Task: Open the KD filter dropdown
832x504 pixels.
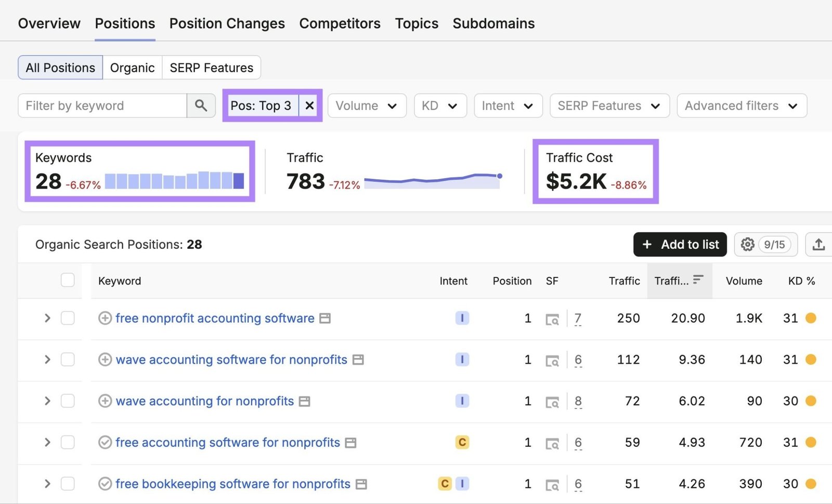Action: click(440, 105)
